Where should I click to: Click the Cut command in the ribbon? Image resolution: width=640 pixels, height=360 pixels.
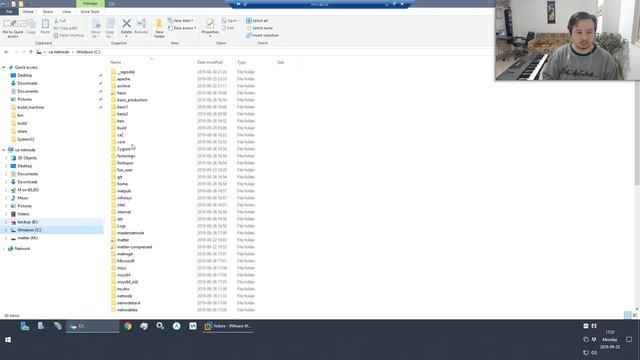tap(60, 21)
